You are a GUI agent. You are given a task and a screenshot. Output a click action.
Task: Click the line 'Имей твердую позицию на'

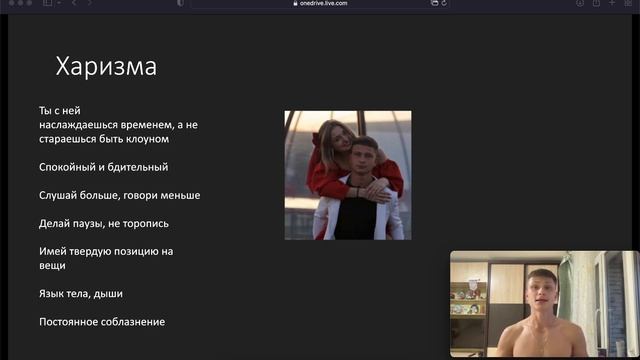coord(106,251)
